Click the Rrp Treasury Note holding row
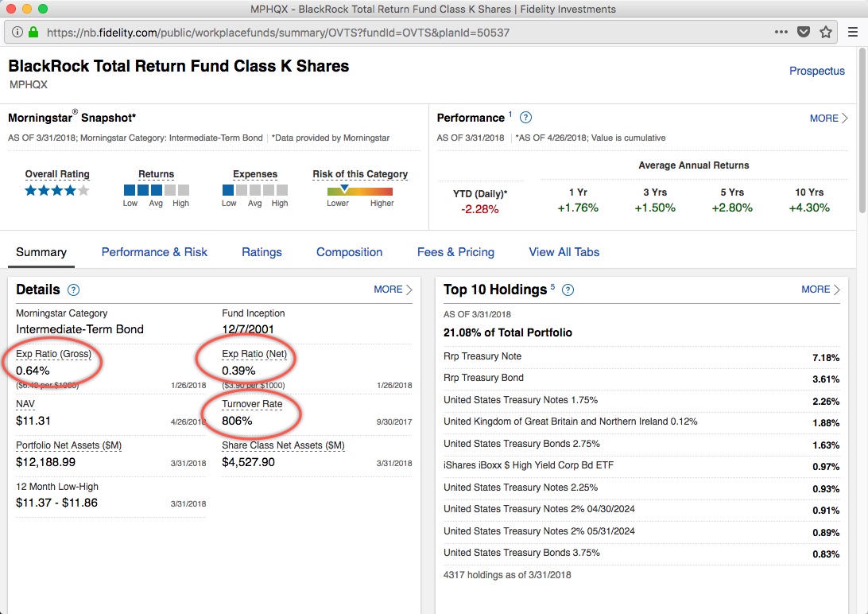The height and width of the screenshot is (614, 868). click(x=641, y=357)
